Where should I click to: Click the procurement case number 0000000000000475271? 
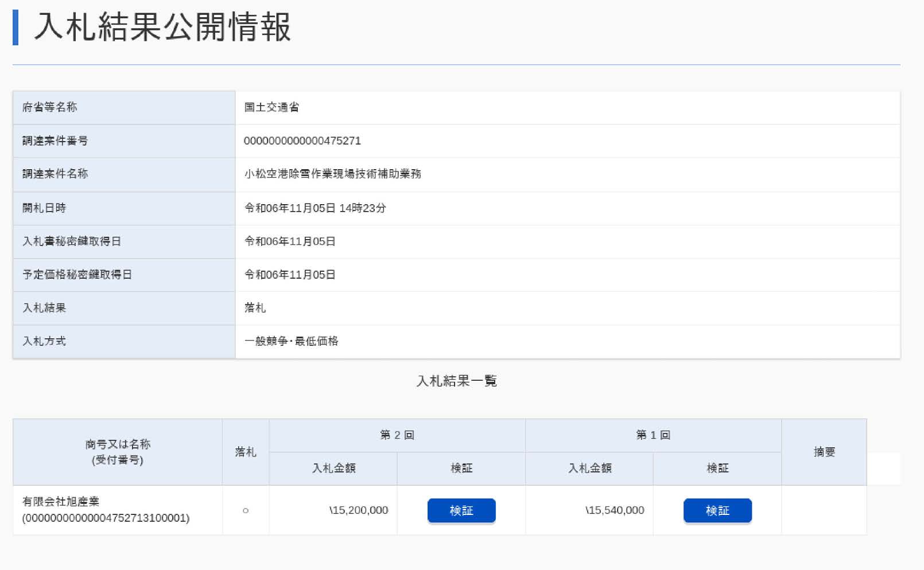(x=301, y=140)
